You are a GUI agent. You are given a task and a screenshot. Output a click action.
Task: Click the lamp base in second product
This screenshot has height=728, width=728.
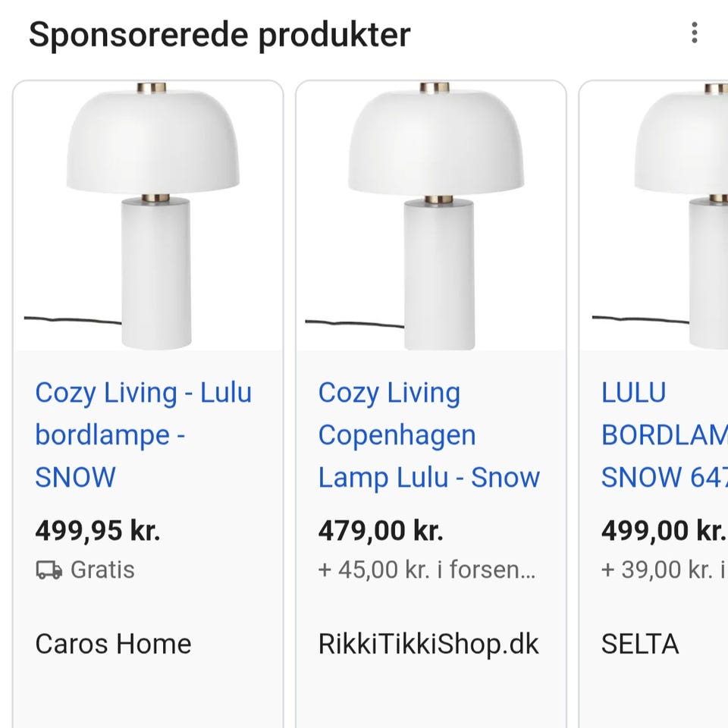click(x=438, y=273)
